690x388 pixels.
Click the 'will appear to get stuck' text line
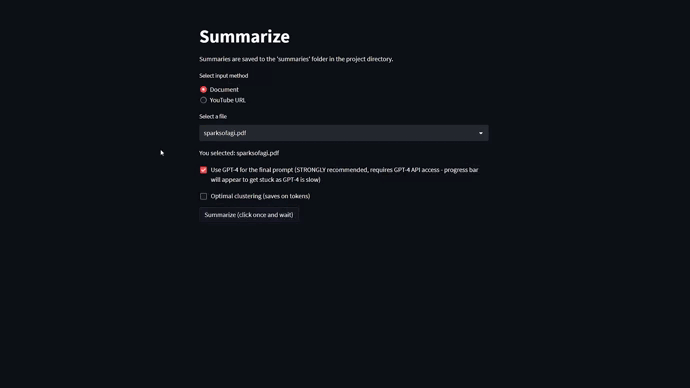pos(265,179)
